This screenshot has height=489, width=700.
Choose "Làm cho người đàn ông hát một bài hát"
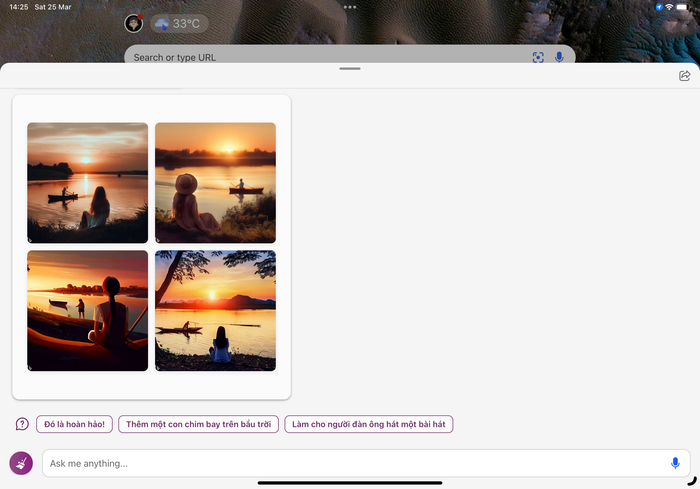(369, 424)
